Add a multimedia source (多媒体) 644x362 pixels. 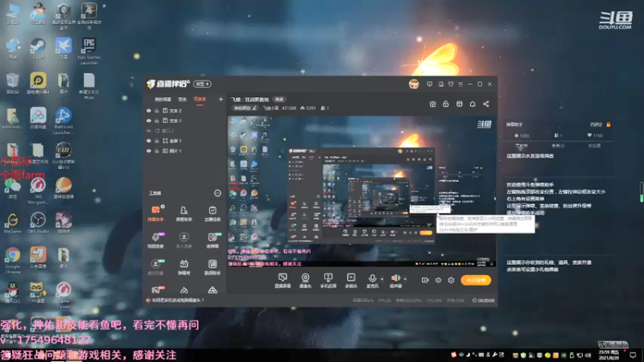351,280
